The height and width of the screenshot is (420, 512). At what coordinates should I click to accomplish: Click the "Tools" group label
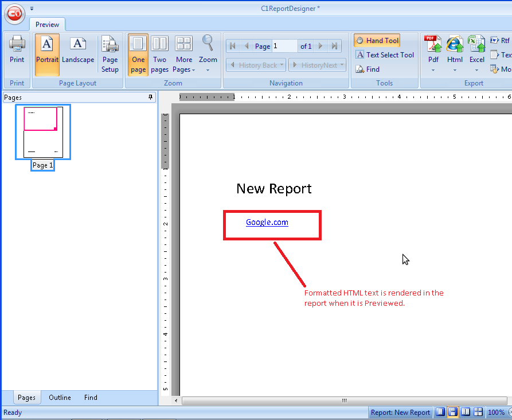384,83
